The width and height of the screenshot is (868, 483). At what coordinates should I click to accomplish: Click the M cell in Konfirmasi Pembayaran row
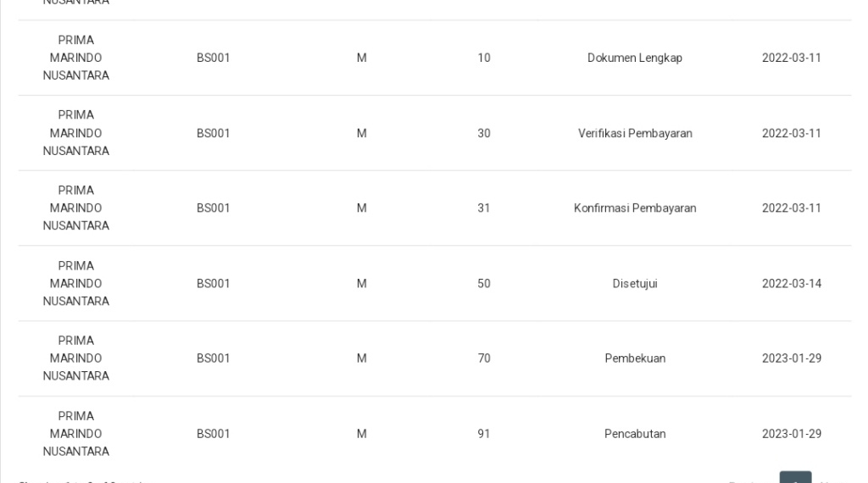point(361,208)
